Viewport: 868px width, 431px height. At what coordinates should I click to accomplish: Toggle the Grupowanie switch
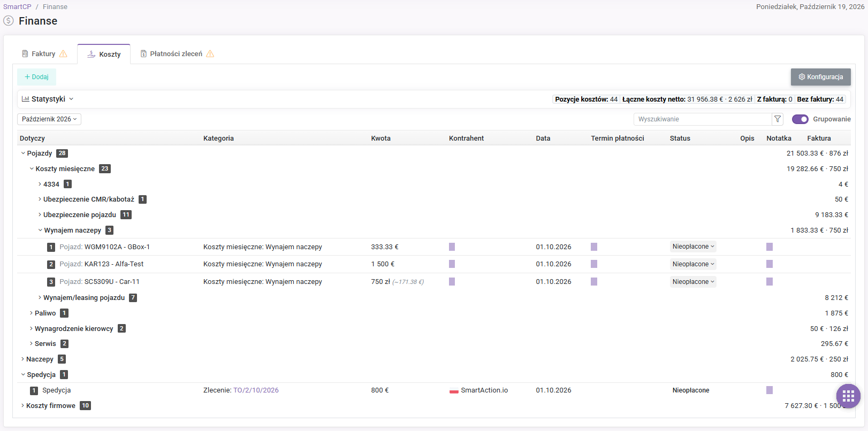pos(800,119)
